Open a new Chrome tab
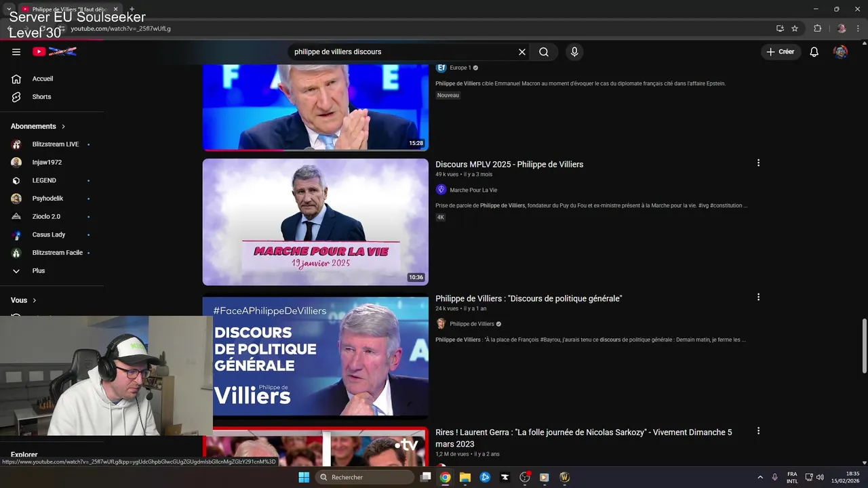Image resolution: width=868 pixels, height=488 pixels. [132, 9]
